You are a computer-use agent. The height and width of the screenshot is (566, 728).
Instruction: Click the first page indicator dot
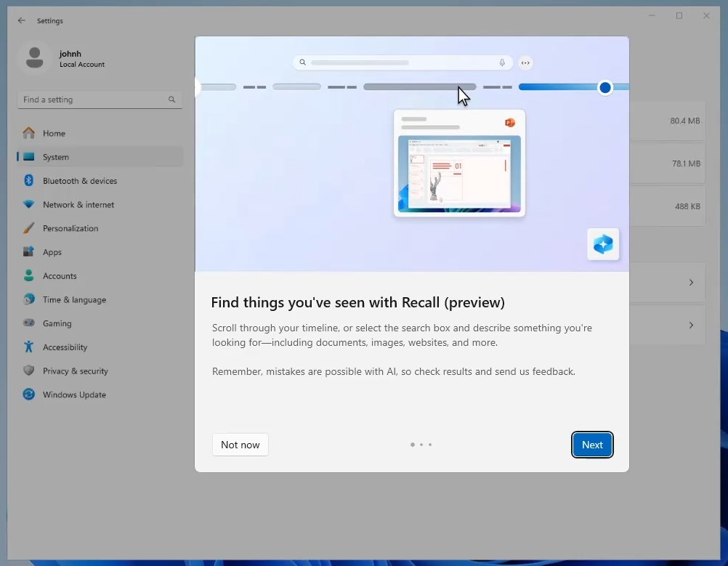point(412,445)
